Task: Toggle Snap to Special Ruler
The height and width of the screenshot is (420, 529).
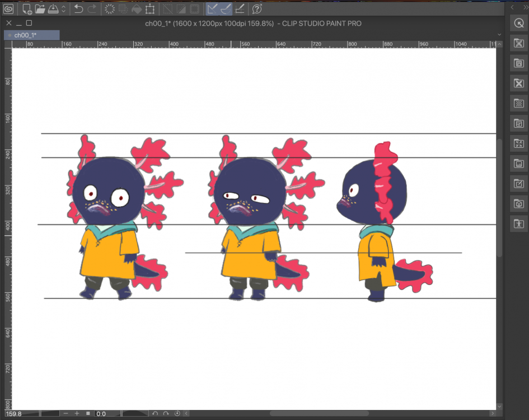Action: coord(225,8)
